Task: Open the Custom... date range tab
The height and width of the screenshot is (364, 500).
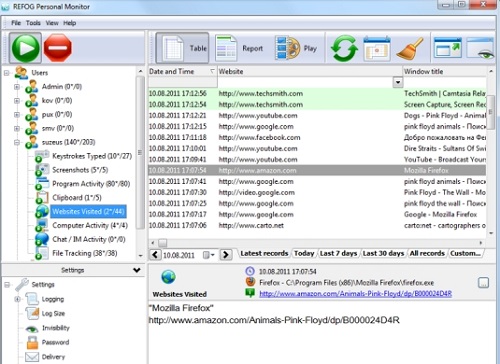Action: [x=465, y=253]
